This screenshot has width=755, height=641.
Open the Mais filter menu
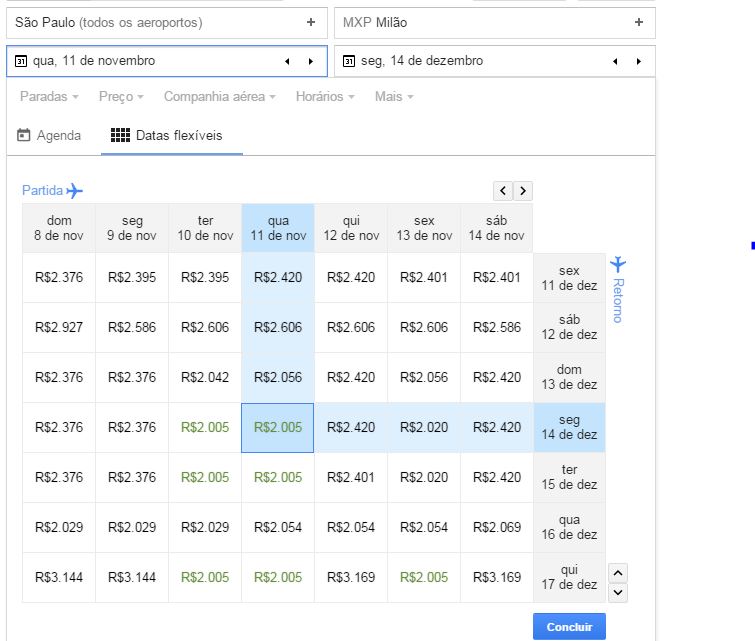click(394, 97)
